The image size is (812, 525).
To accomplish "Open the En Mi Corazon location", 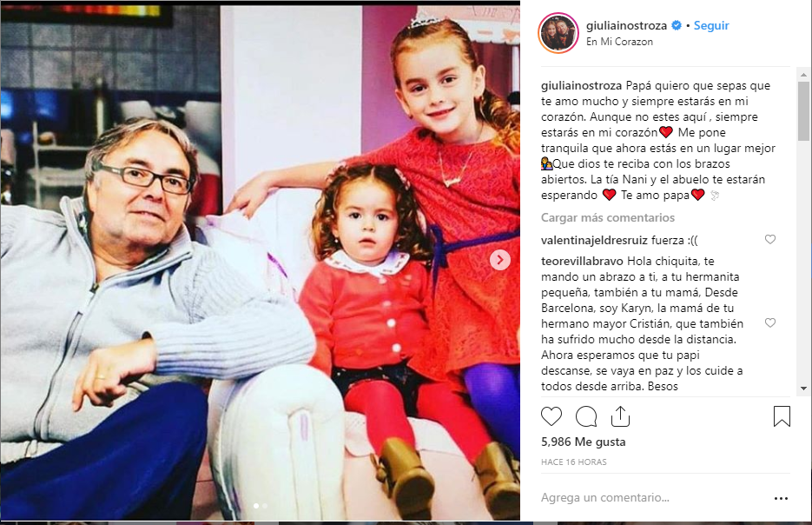I will pos(619,42).
